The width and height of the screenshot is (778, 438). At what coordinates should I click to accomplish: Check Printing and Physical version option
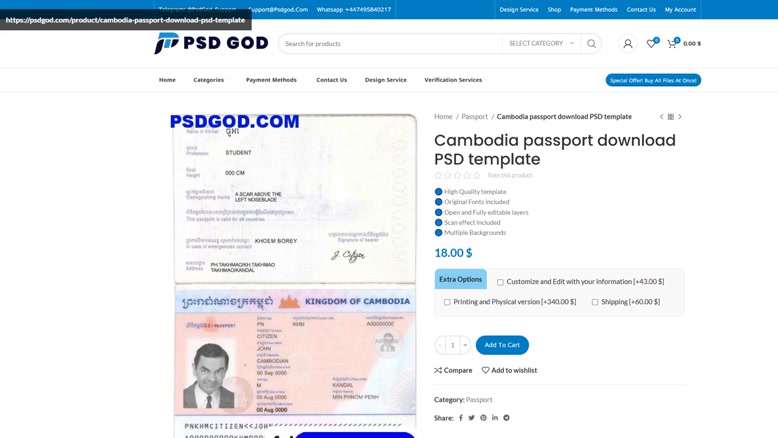click(447, 302)
